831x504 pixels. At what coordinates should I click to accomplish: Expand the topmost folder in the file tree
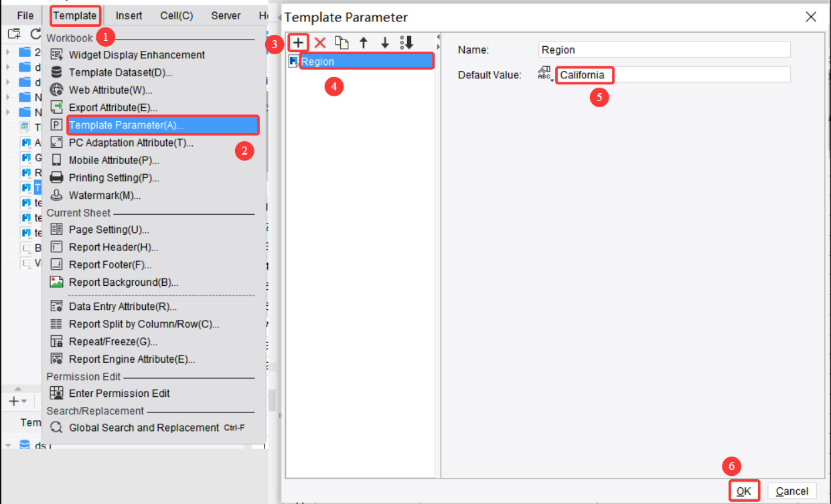[x=8, y=52]
